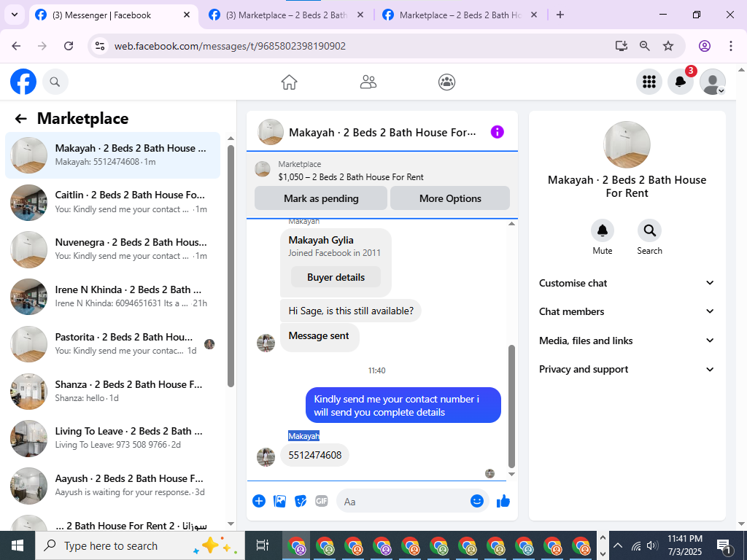The height and width of the screenshot is (560, 747).
Task: Open the emoji picker smiley icon
Action: (x=477, y=501)
